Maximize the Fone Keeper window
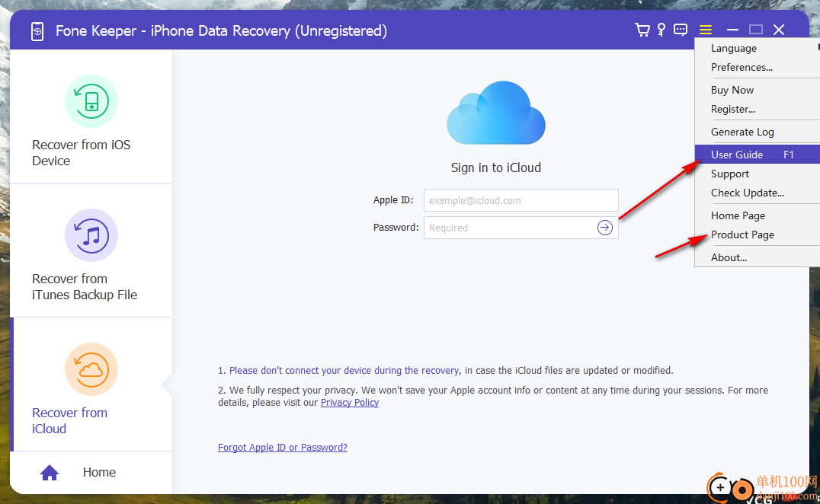The width and height of the screenshot is (820, 504). 756,30
